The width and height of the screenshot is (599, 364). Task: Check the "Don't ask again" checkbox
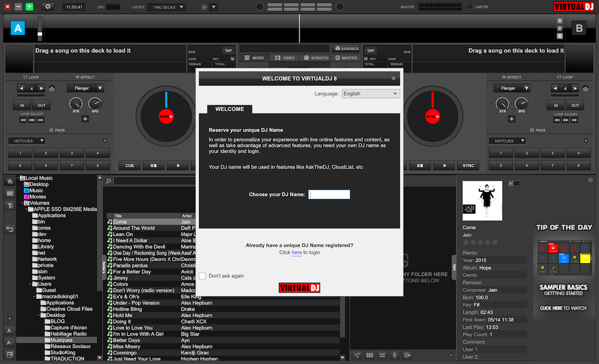coord(202,276)
